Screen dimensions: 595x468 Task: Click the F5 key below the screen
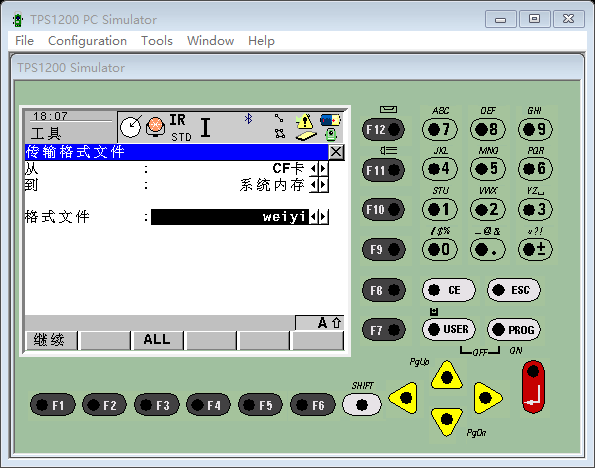(260, 405)
